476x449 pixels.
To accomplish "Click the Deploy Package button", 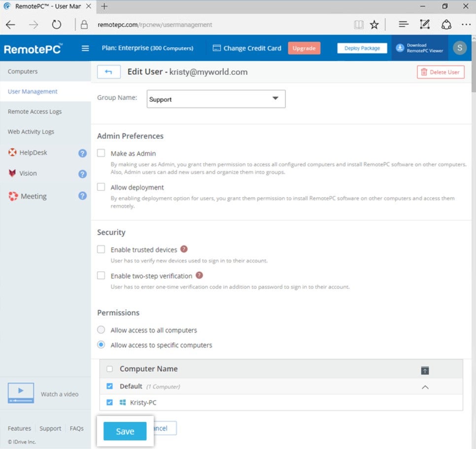I will pos(362,48).
